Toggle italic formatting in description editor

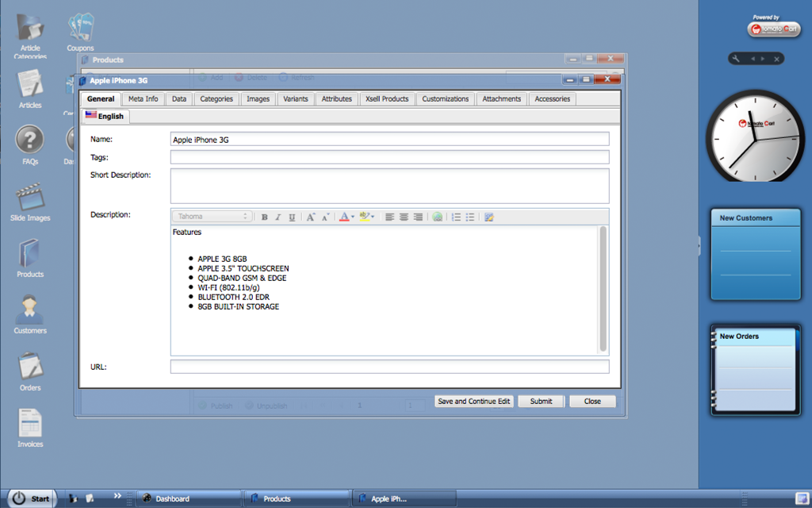pos(278,217)
